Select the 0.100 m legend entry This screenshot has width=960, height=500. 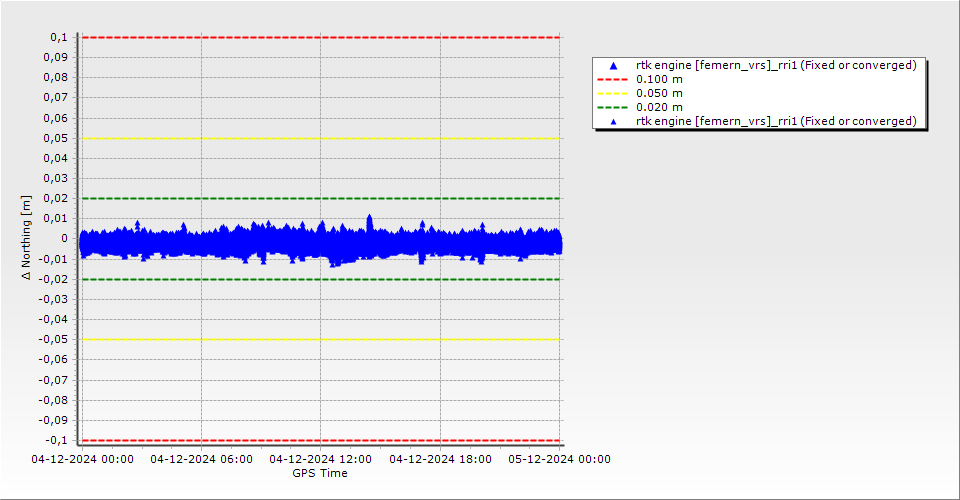tap(660, 79)
